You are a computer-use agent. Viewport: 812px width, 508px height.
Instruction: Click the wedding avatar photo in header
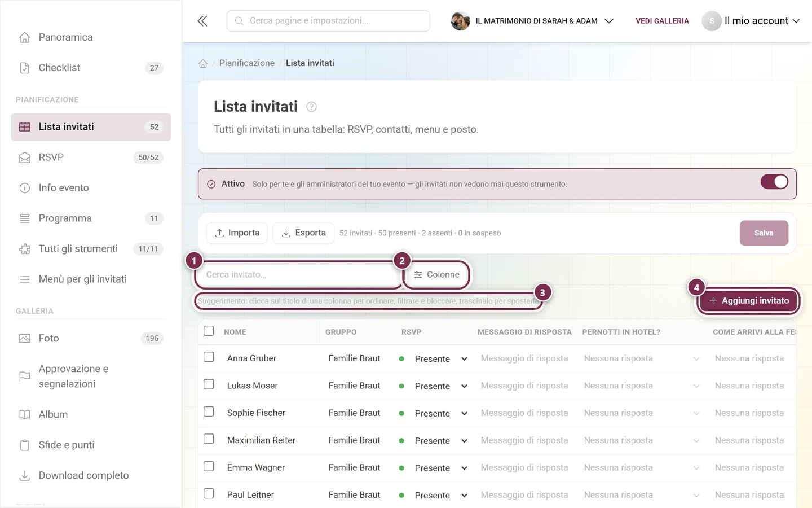(461, 21)
